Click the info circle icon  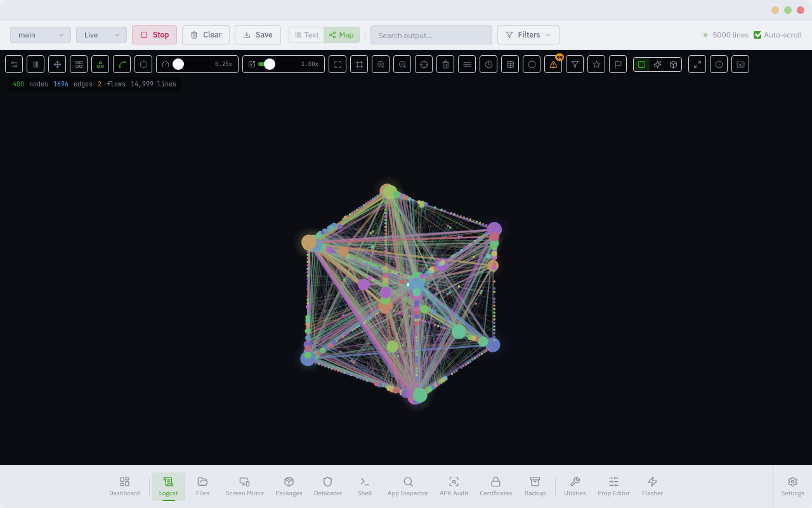pyautogui.click(x=719, y=64)
